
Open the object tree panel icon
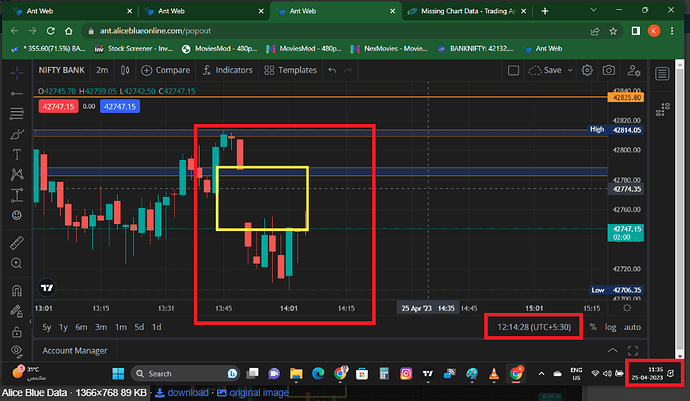pos(662,110)
